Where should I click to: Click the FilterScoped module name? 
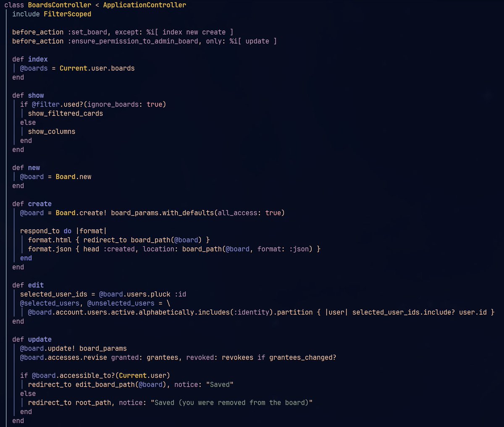pyautogui.click(x=67, y=14)
